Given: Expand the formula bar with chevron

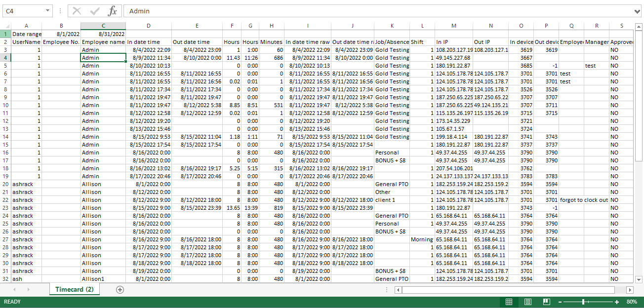Looking at the screenshot, I should tap(637, 11).
